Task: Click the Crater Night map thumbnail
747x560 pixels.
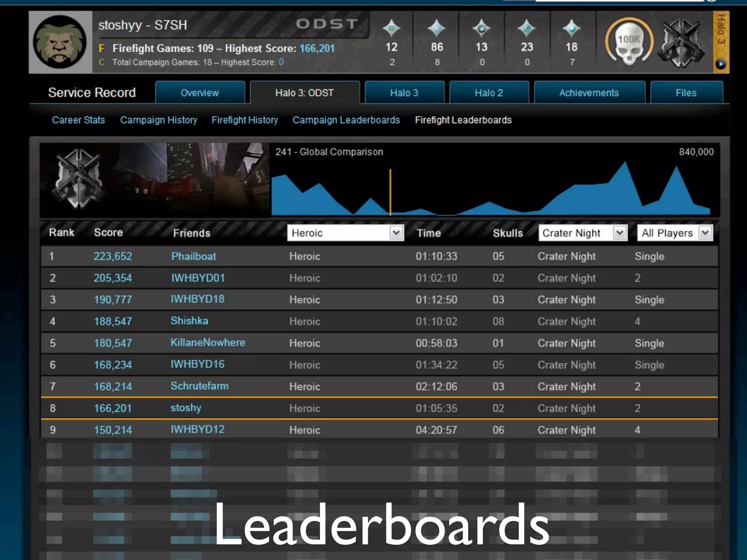Action: (x=155, y=180)
